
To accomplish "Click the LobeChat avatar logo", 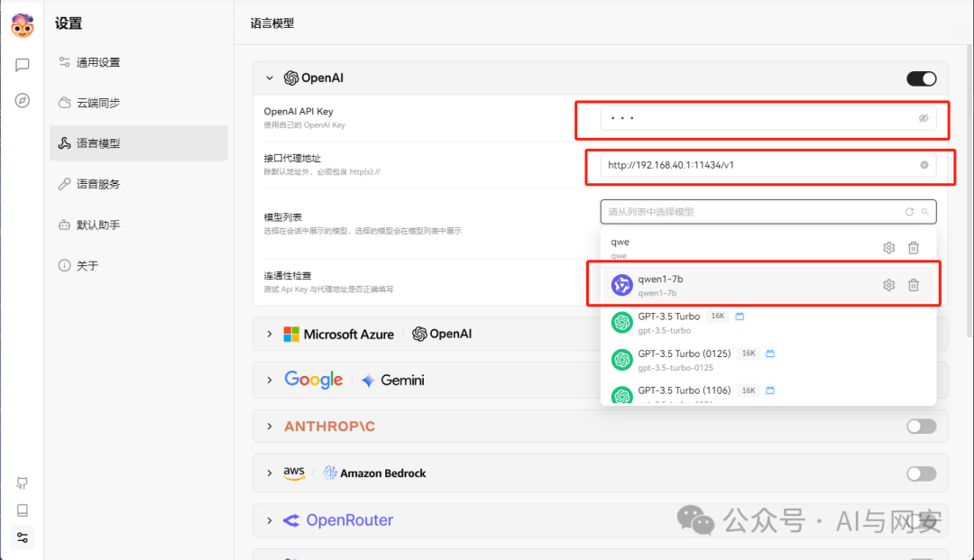I will (23, 25).
